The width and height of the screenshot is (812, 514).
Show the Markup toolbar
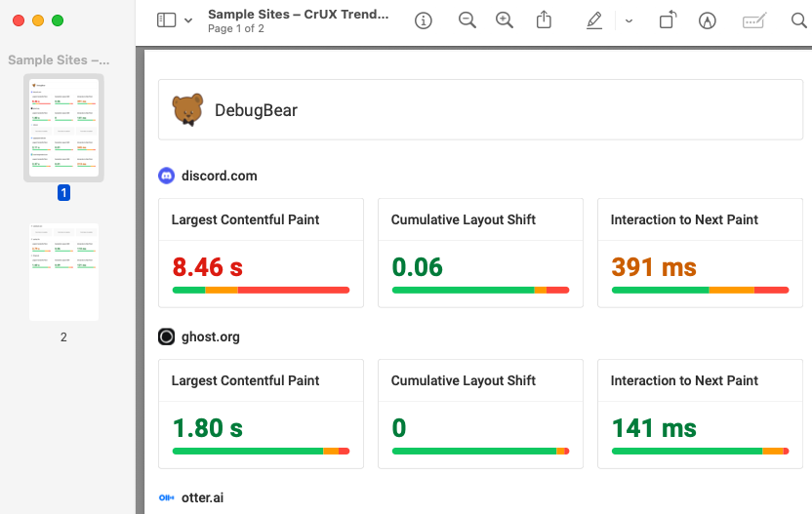(x=708, y=20)
